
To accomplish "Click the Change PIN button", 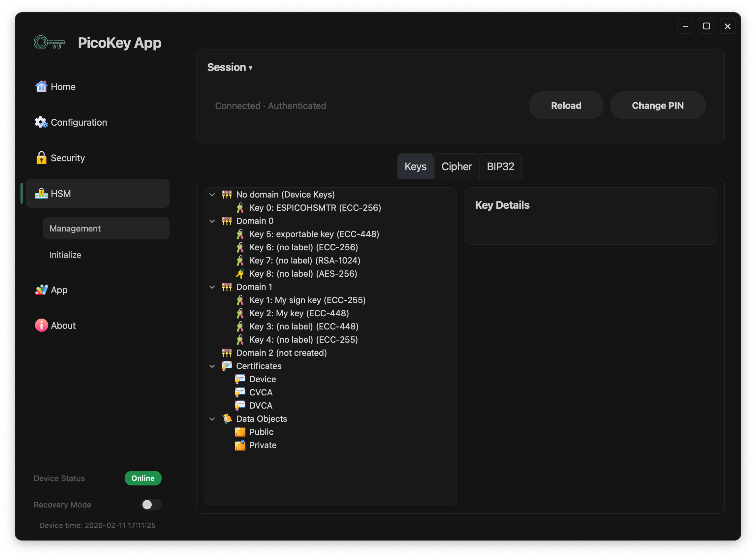I will tap(657, 106).
